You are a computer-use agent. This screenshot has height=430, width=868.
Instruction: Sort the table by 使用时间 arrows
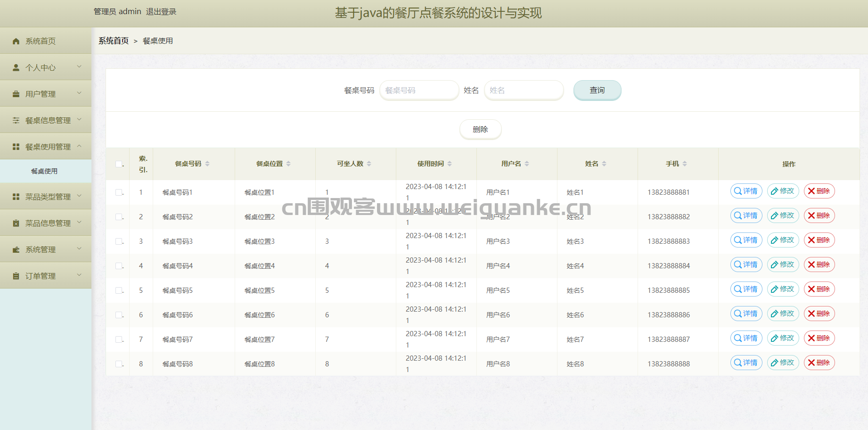450,164
